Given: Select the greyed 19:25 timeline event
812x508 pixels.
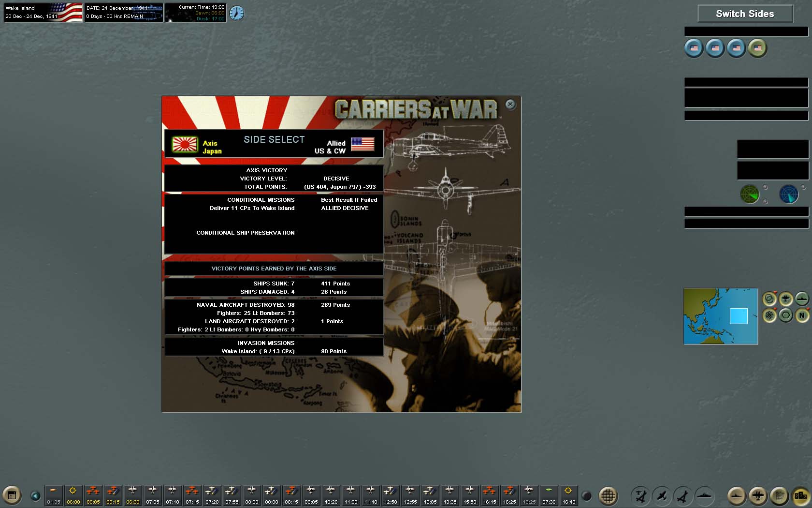Looking at the screenshot, I should point(529,495).
